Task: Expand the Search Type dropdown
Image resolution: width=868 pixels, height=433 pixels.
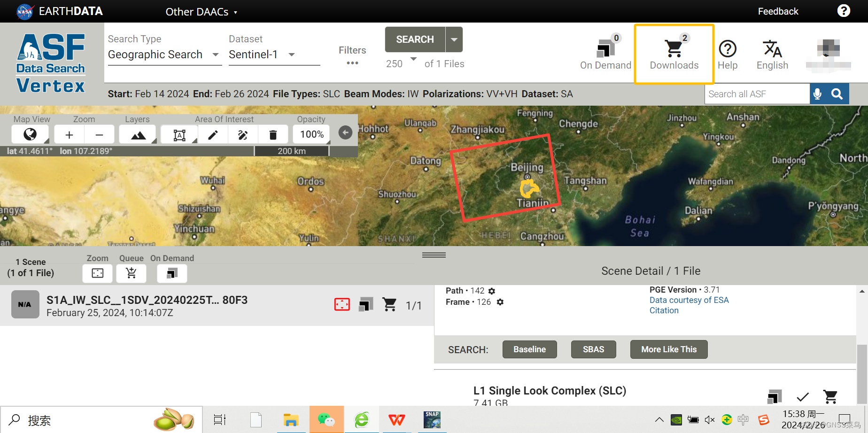Action: pos(215,54)
